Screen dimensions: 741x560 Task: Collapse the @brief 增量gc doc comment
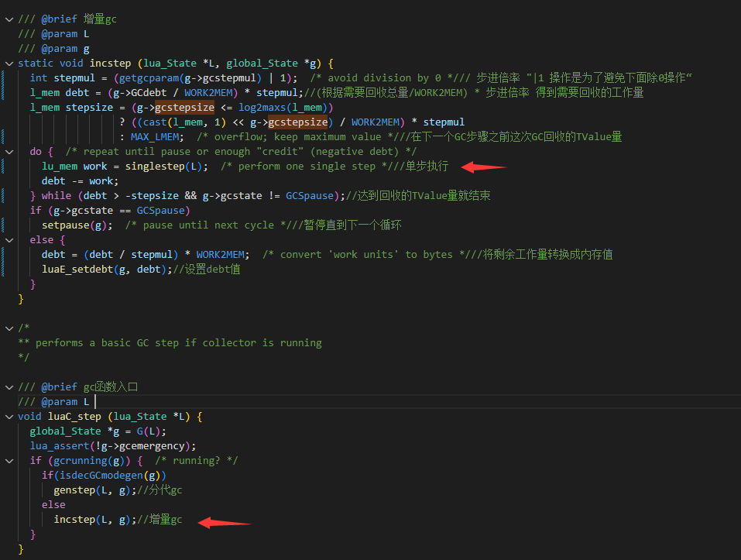pos(9,19)
